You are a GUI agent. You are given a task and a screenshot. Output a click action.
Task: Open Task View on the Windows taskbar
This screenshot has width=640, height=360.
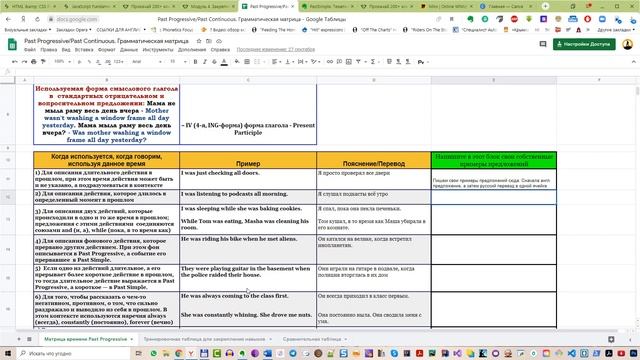pyautogui.click(x=139, y=353)
